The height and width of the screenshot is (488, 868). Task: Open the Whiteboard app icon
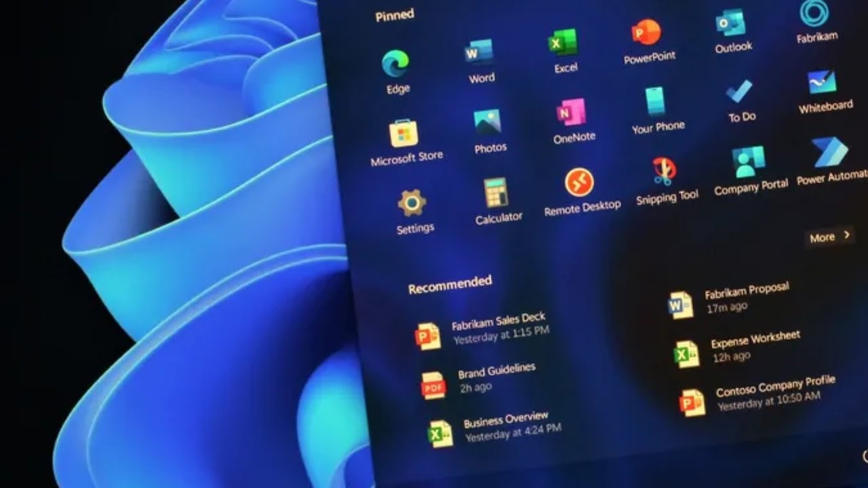(x=822, y=82)
